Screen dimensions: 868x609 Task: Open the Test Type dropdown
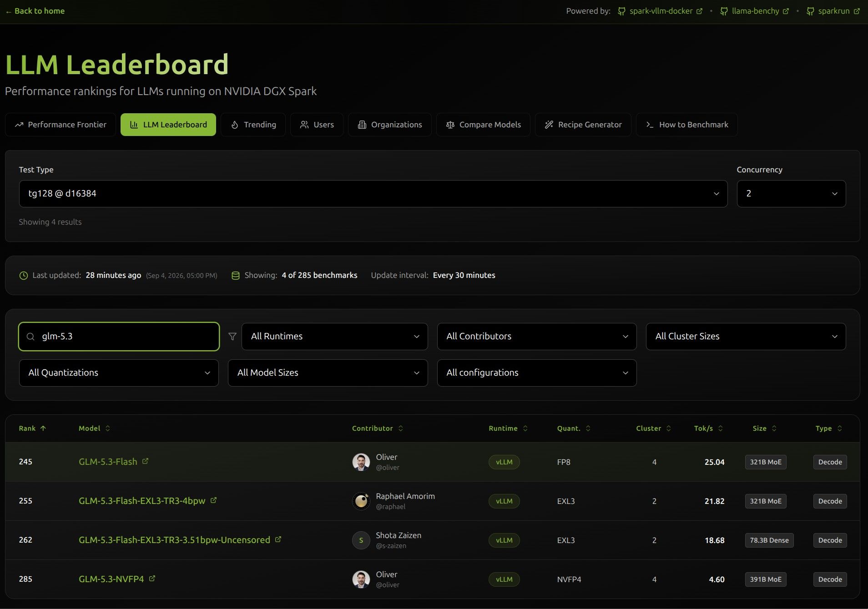pos(373,194)
